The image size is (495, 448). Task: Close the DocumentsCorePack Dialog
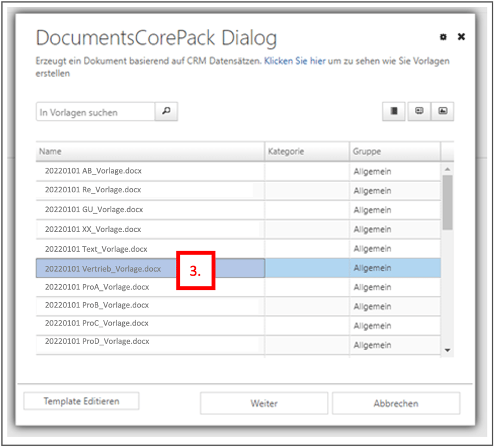(x=461, y=37)
